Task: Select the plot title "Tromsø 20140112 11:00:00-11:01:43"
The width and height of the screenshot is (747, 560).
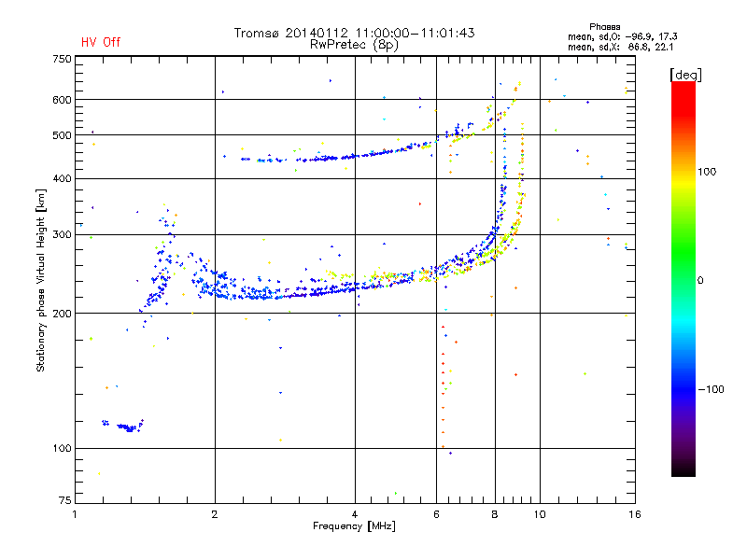Action: tap(355, 33)
